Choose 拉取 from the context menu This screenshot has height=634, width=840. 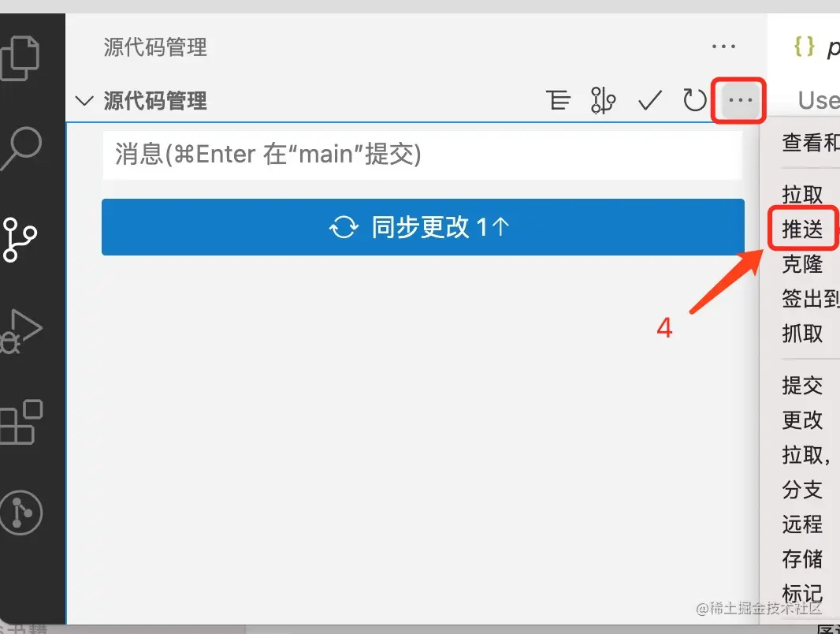click(x=802, y=194)
